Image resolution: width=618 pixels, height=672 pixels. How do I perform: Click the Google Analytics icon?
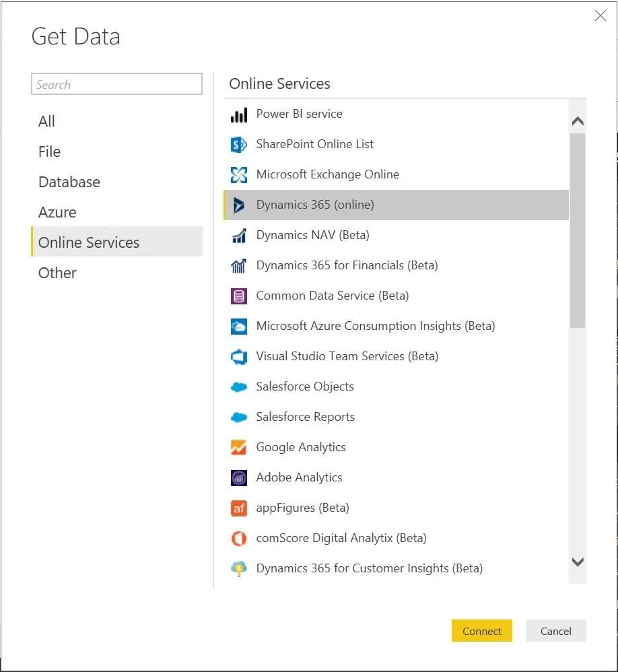pyautogui.click(x=239, y=447)
